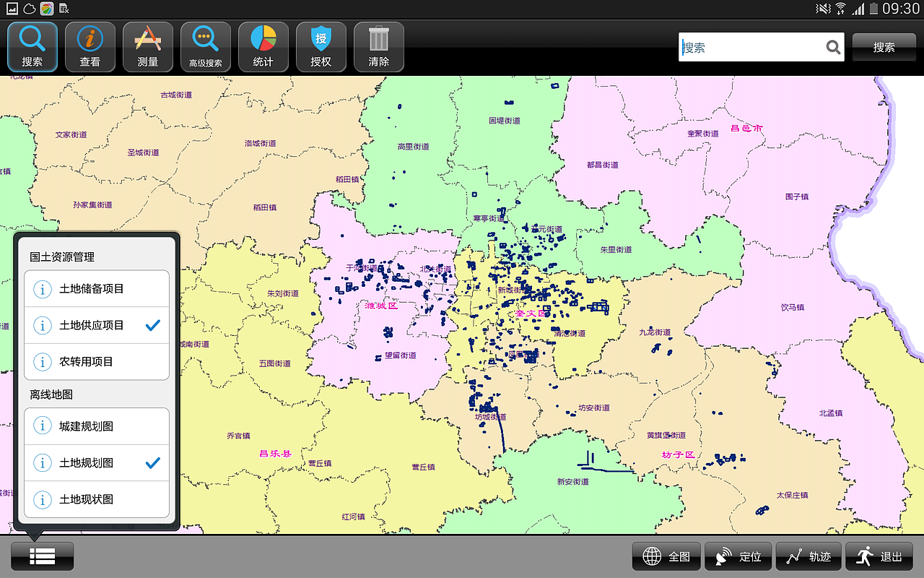The width and height of the screenshot is (924, 578).
Task: Tap the 饮马镇 label on map
Action: (x=792, y=307)
